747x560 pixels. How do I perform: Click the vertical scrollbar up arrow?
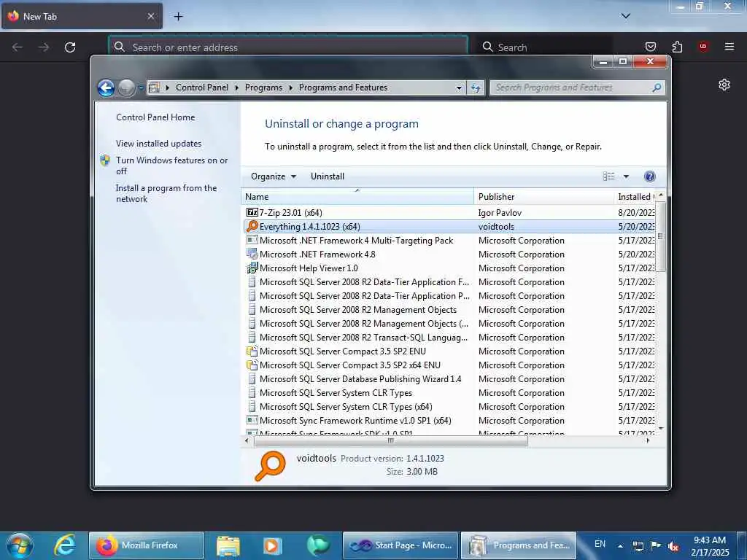pos(660,195)
